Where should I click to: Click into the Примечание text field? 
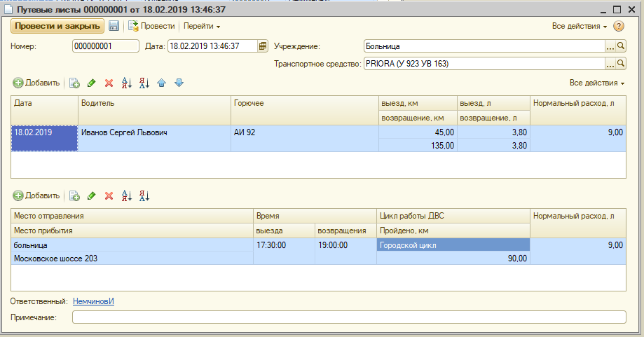click(x=349, y=317)
